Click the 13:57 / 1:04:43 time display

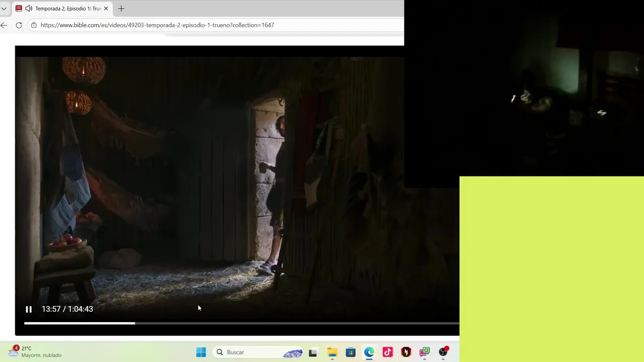pos(67,309)
